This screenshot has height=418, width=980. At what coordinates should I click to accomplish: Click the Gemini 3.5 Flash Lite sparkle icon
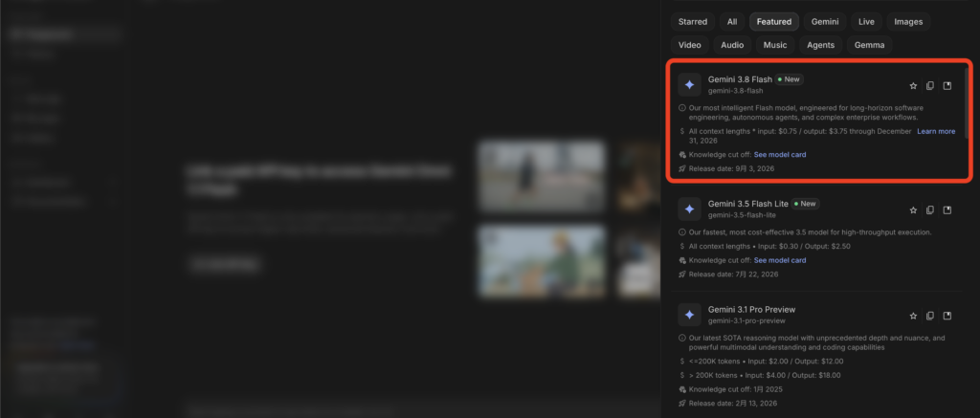coord(689,209)
